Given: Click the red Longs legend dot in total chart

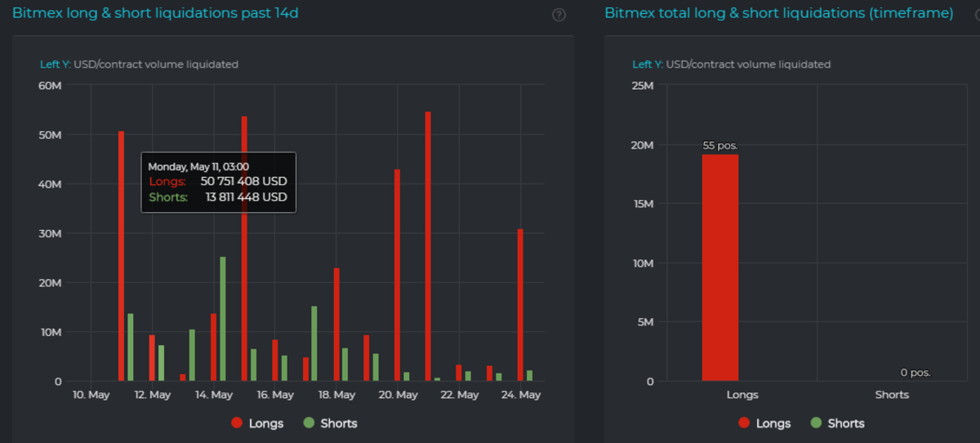Looking at the screenshot, I should (x=744, y=423).
